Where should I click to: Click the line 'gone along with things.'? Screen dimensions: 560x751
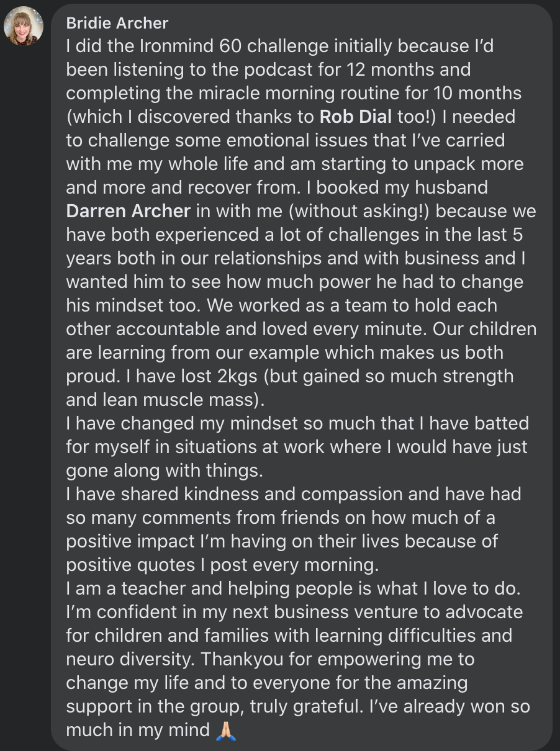point(165,470)
